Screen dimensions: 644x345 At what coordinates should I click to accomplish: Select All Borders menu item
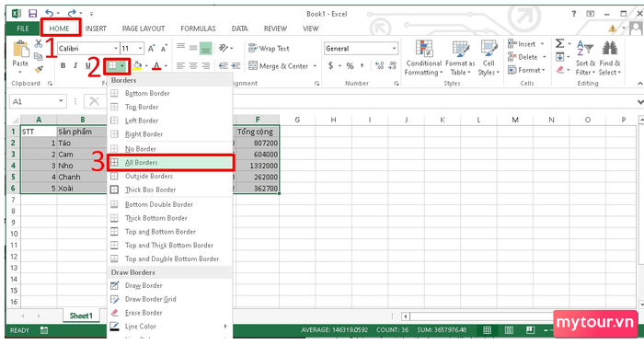pyautogui.click(x=170, y=163)
